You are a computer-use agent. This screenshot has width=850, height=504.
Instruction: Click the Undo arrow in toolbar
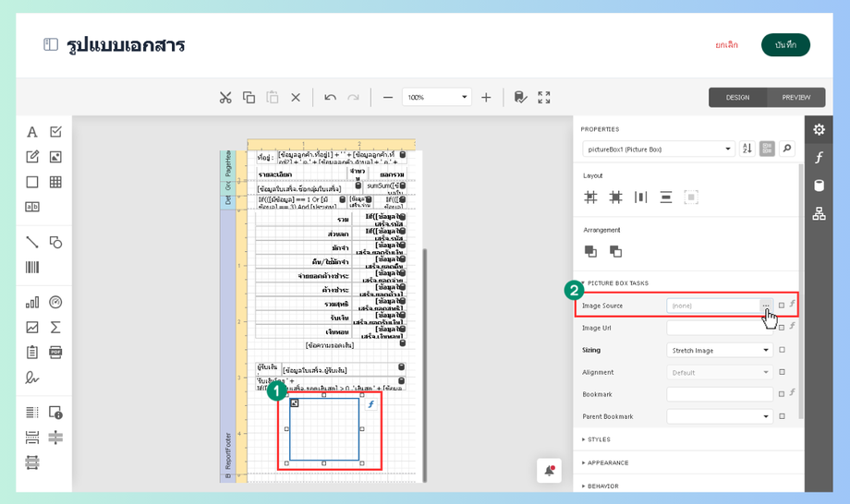point(330,97)
